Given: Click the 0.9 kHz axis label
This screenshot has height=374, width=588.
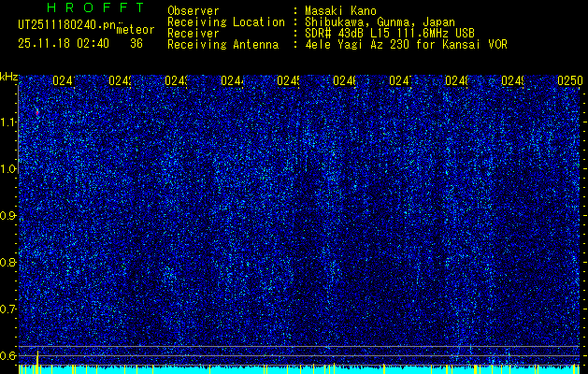Looking at the screenshot, I should (x=8, y=216).
